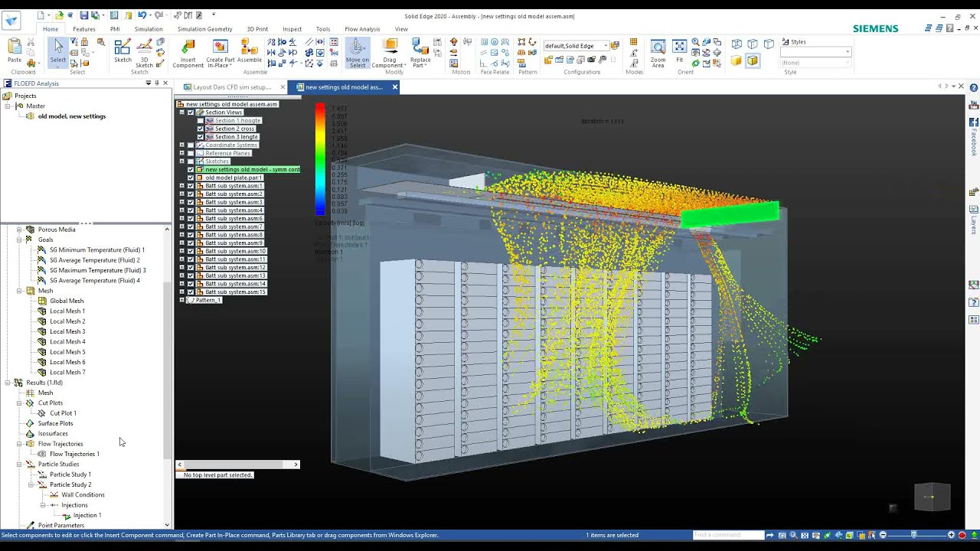This screenshot has width=980, height=551.
Task: Adjust the status bar zoom slider handle
Action: pyautogui.click(x=913, y=535)
